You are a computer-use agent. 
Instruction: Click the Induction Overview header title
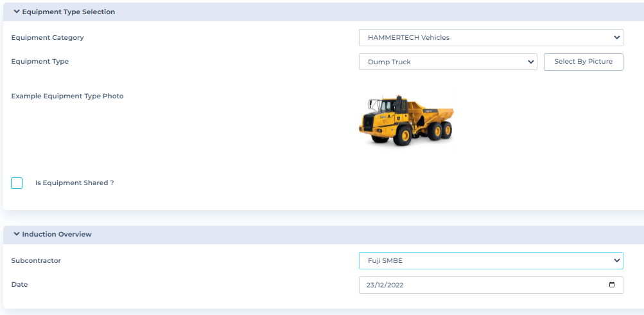pos(57,234)
